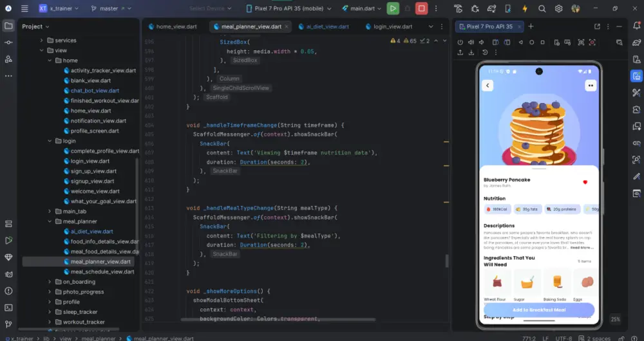Collapse the meal_planner folder
Viewport: 644px width, 341px height.
(x=50, y=221)
